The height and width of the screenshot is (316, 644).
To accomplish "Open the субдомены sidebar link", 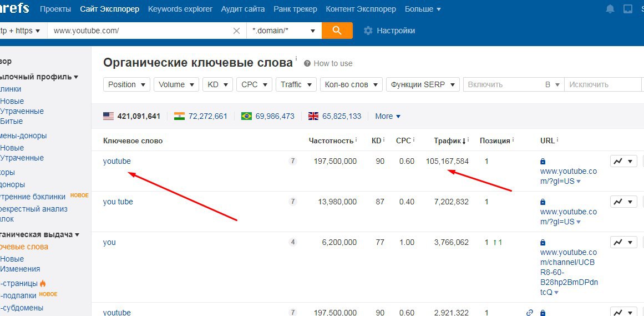I will 22,308.
